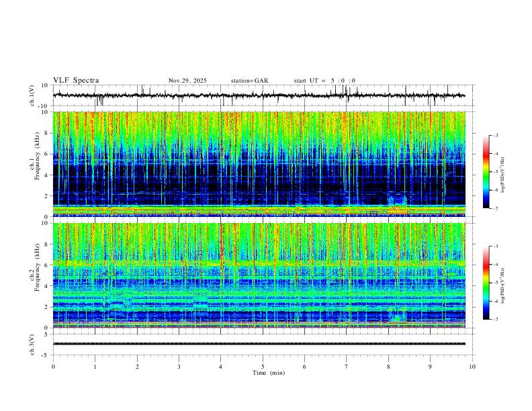
Task: Click the ch.2 frequency spectrogram panel
Action: point(259,275)
